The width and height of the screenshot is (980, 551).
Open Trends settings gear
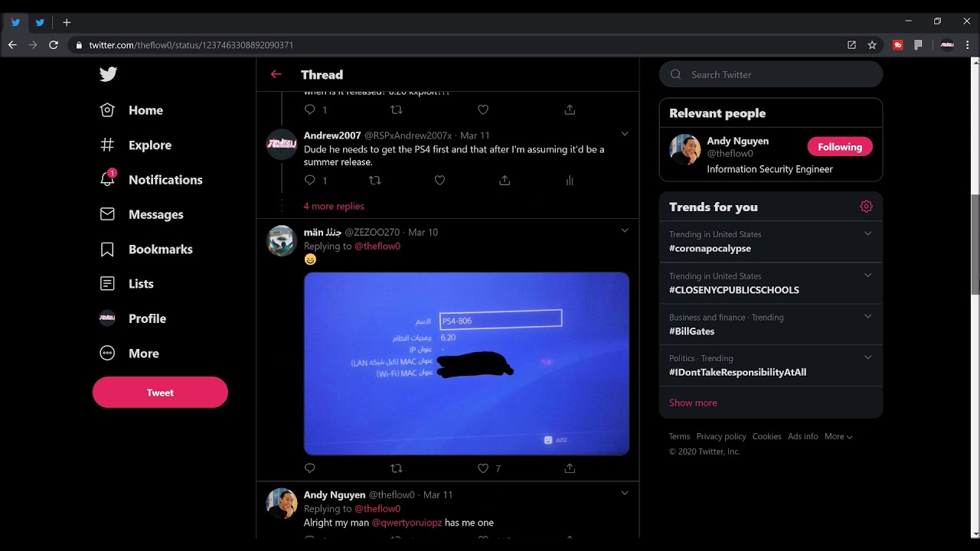pyautogui.click(x=866, y=206)
